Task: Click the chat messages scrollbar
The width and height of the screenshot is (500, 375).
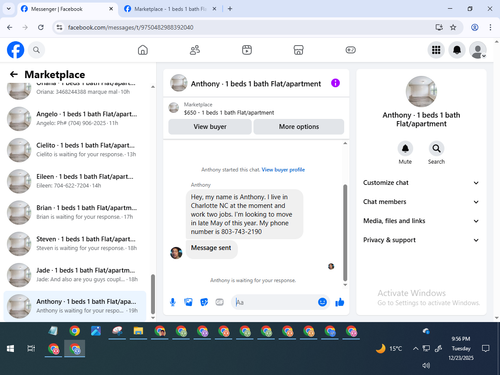Action: pos(345,232)
